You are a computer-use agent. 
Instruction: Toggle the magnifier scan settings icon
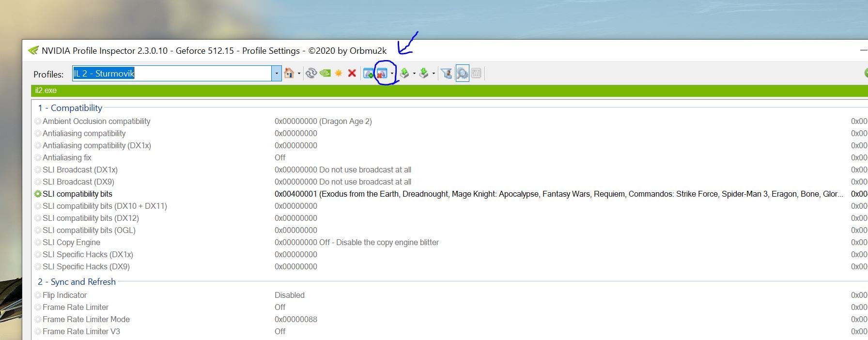point(463,73)
